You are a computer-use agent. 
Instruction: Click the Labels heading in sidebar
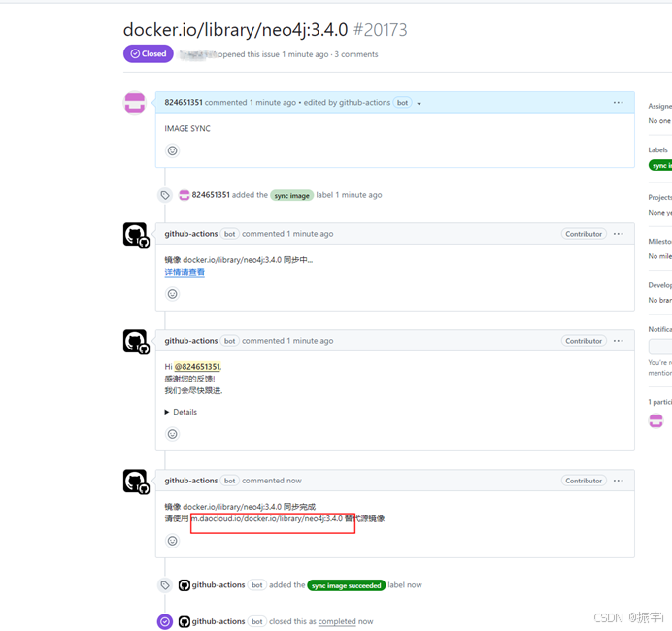point(657,149)
